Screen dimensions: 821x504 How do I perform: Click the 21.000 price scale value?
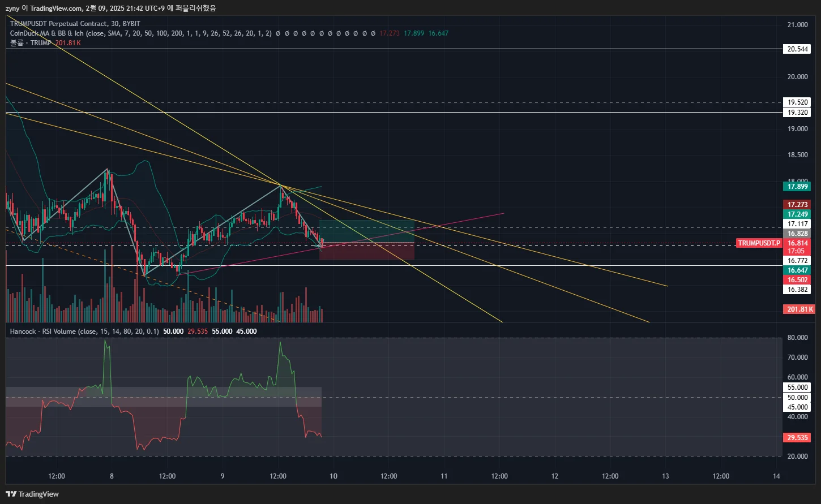(798, 25)
